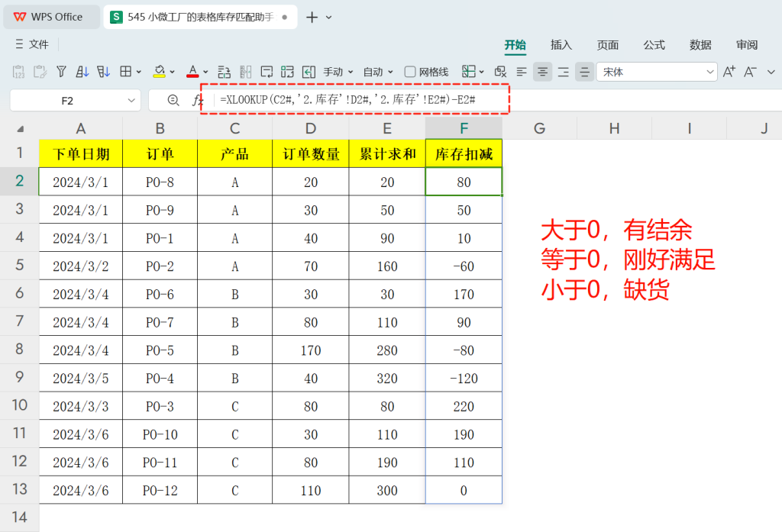Open the 手动 calculation dropdown

(338, 72)
